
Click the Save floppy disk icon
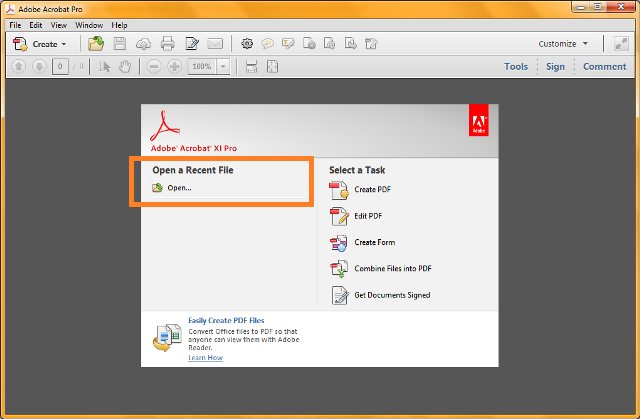120,43
